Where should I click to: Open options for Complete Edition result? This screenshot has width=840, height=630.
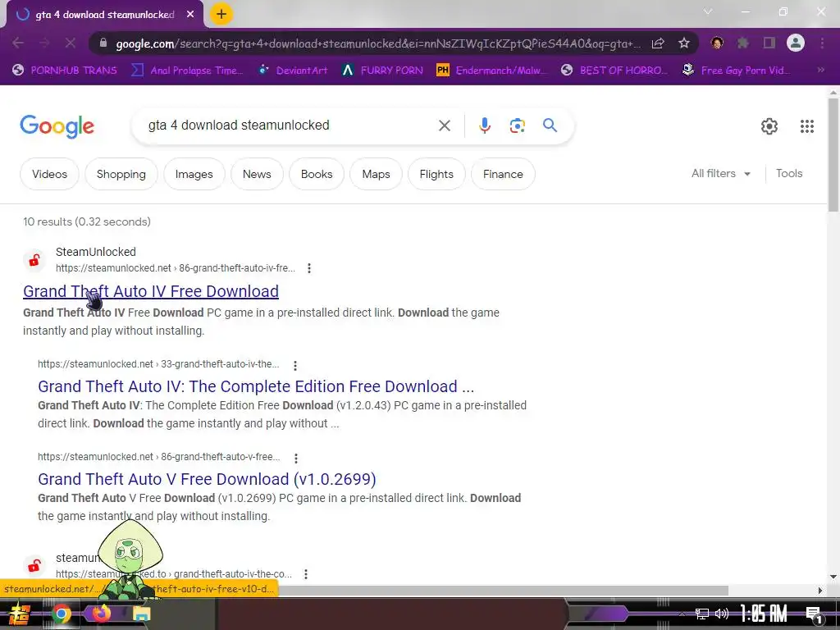point(295,365)
